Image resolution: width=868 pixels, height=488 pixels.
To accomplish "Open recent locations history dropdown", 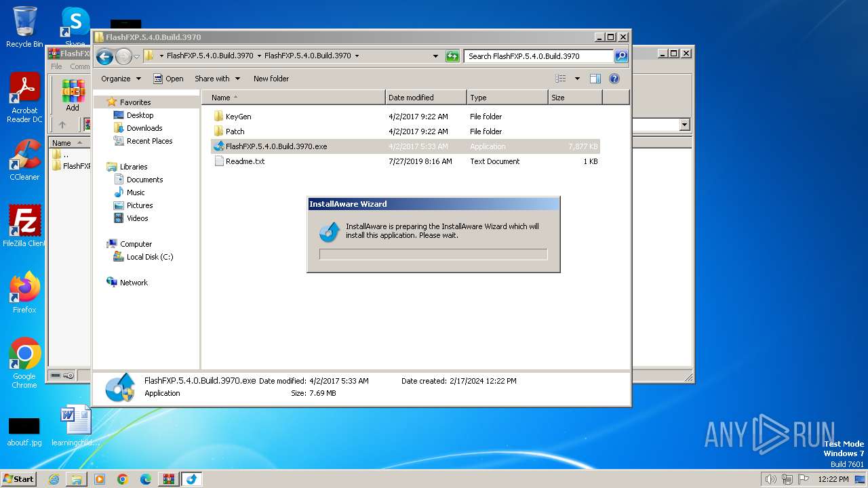I will pyautogui.click(x=136, y=56).
